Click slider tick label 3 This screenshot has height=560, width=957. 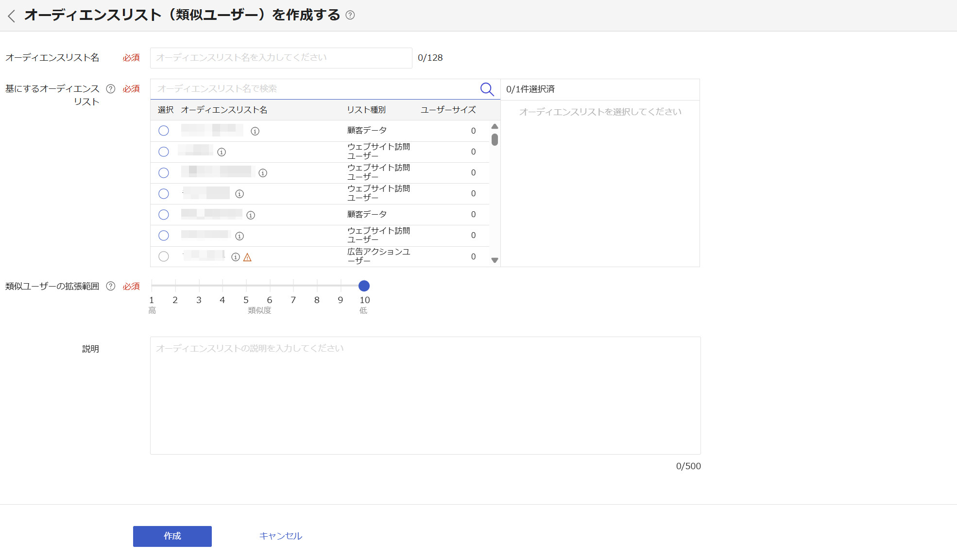point(199,300)
